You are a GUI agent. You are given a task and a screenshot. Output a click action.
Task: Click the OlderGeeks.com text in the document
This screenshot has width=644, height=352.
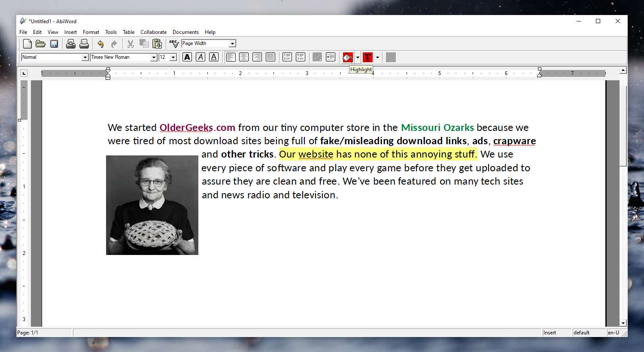pyautogui.click(x=197, y=127)
